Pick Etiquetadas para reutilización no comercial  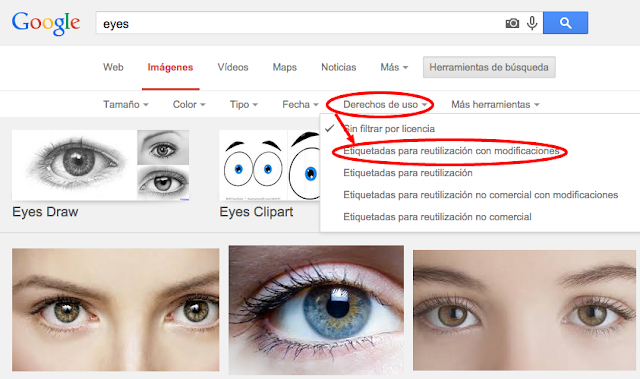(x=437, y=217)
